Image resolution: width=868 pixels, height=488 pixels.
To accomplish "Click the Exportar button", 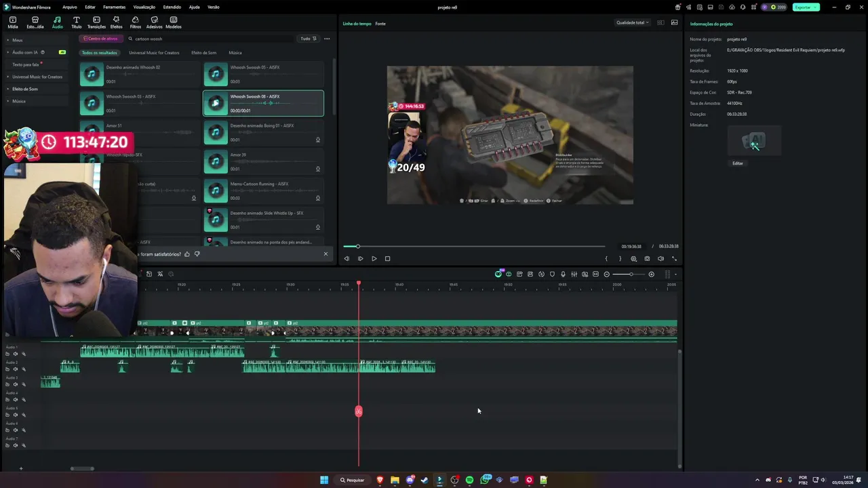I will tap(806, 7).
